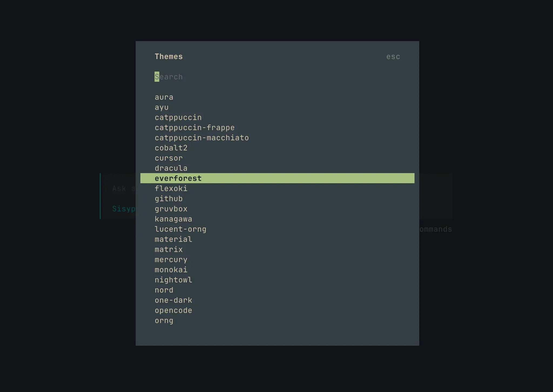Choose the matrix theme
This screenshot has width=553, height=392.
pyautogui.click(x=168, y=250)
